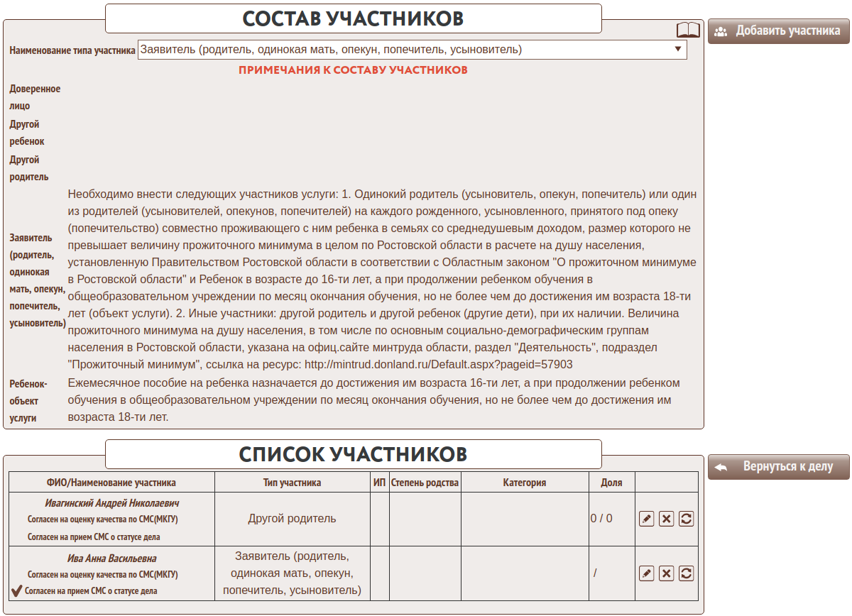Toggle SMS status consent for Ивагинский Андрей Николаевич
Image resolution: width=852 pixels, height=616 pixels.
point(93,537)
